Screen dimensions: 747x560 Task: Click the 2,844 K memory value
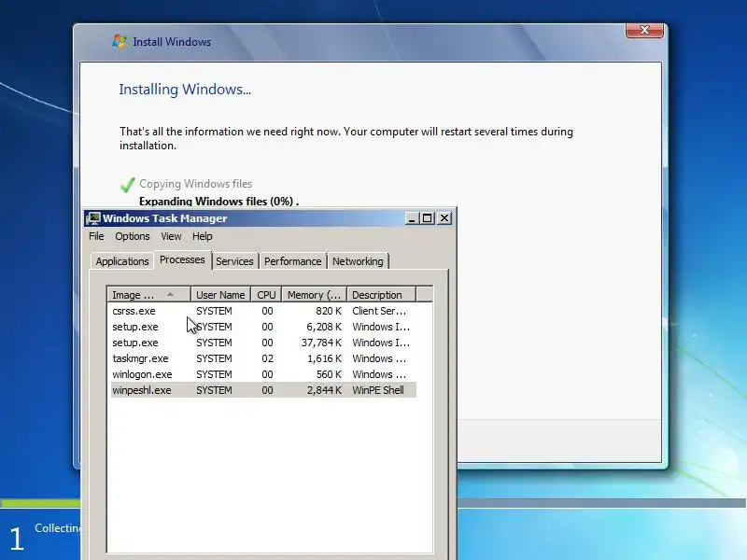pos(324,390)
